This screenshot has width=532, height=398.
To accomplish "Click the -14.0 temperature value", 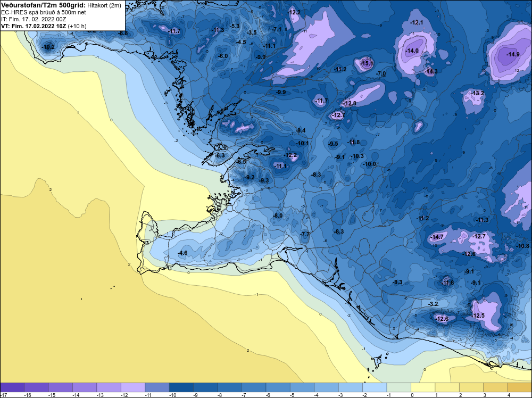I will click(412, 51).
